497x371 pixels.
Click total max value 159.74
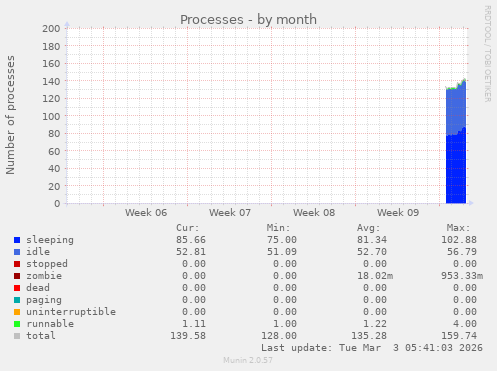pyautogui.click(x=459, y=336)
